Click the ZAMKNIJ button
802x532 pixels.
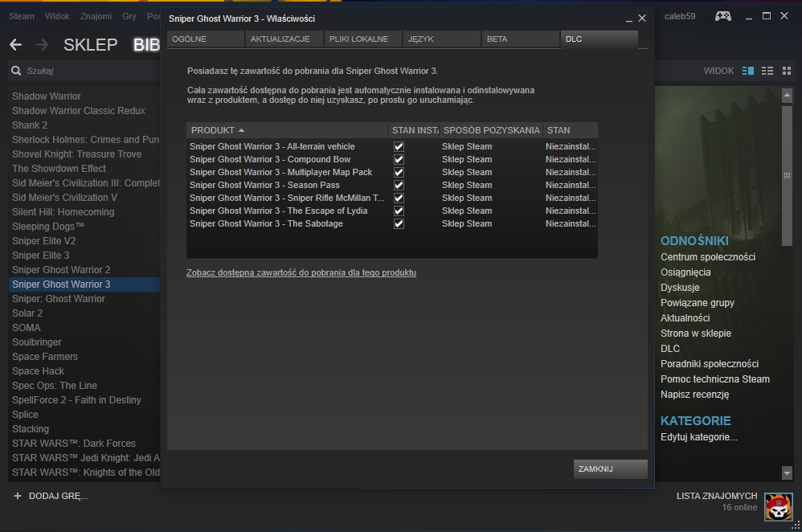[610, 469]
